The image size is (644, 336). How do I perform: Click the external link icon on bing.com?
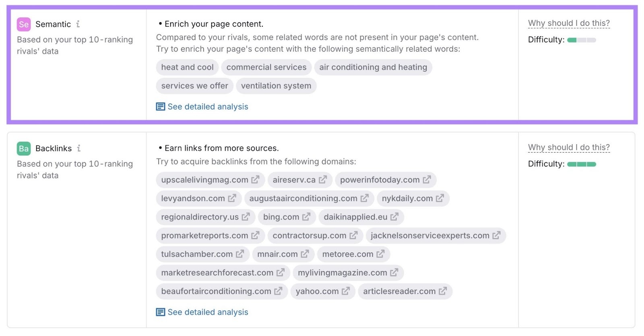click(307, 217)
